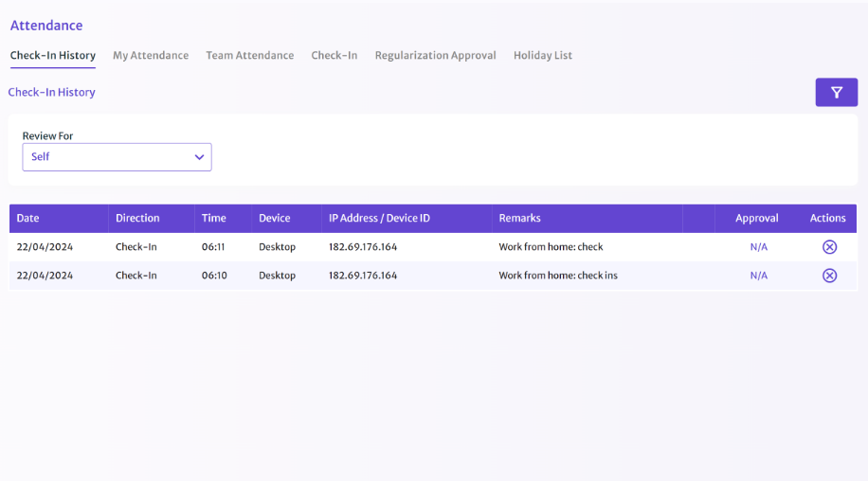The height and width of the screenshot is (482, 868).
Task: Select the Check-In tab
Action: 335,55
